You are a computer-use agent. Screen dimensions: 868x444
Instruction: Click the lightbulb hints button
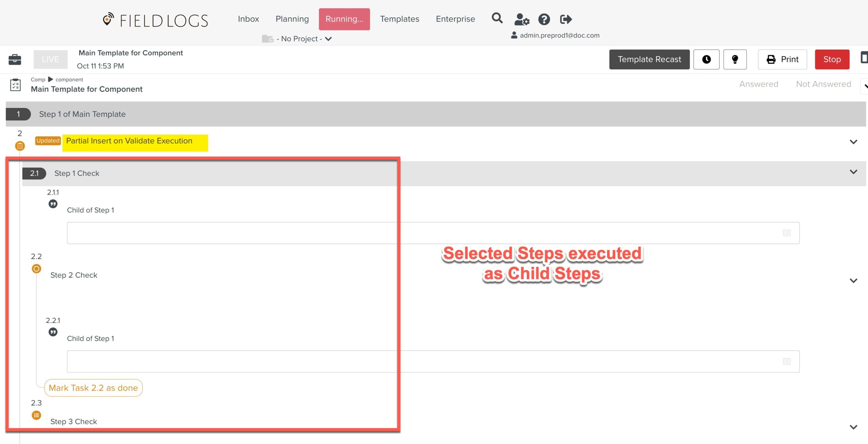735,59
